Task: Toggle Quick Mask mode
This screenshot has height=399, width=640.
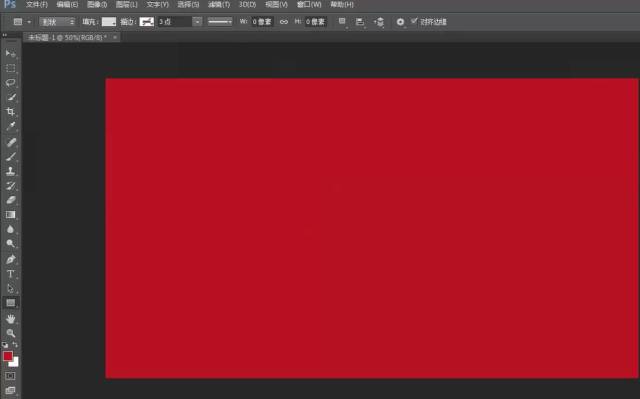Action: (11, 376)
